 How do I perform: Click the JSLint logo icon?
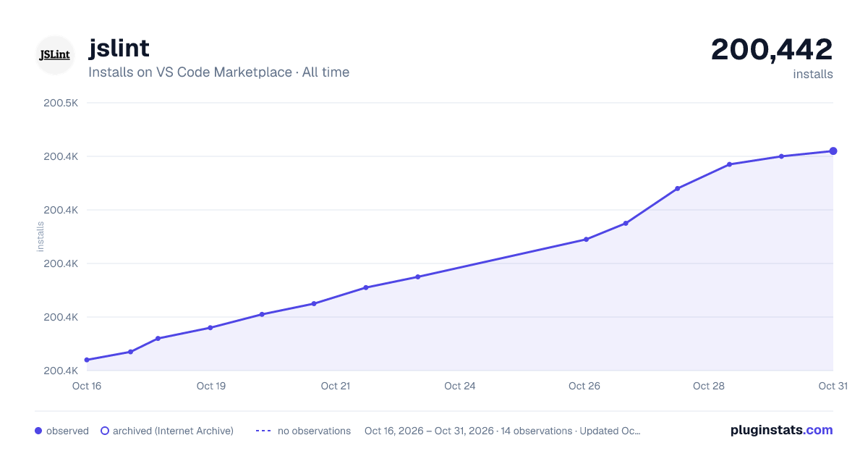tap(55, 55)
